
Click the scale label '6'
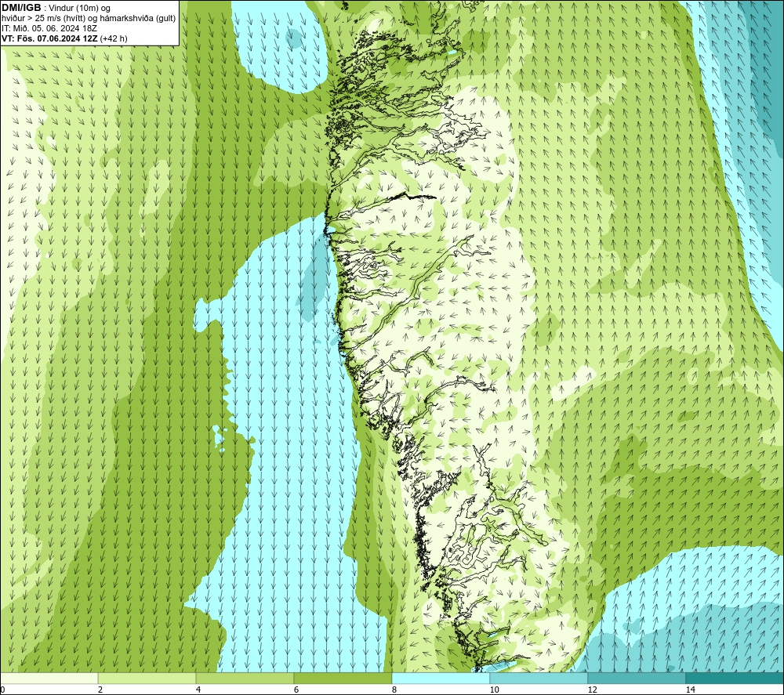coord(296,690)
